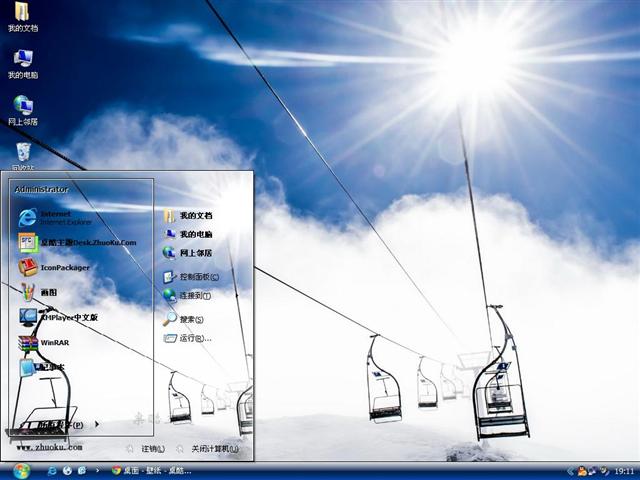This screenshot has width=640, height=480.
Task: Open 画图 (Paint) from the Start menu
Action: pyautogui.click(x=38, y=292)
